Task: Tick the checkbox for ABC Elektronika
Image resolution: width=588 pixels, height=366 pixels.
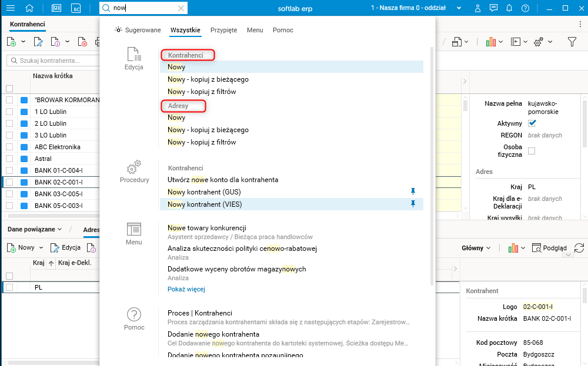Action: (9, 147)
